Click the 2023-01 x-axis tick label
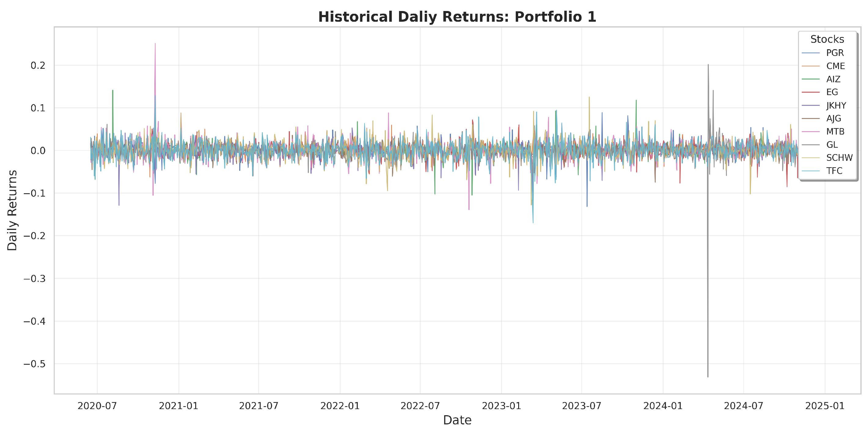 pyautogui.click(x=501, y=406)
